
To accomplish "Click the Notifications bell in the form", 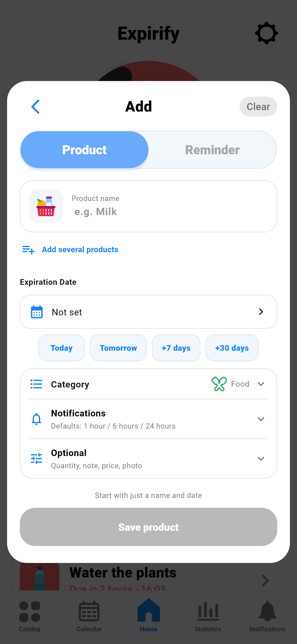I will (36, 419).
